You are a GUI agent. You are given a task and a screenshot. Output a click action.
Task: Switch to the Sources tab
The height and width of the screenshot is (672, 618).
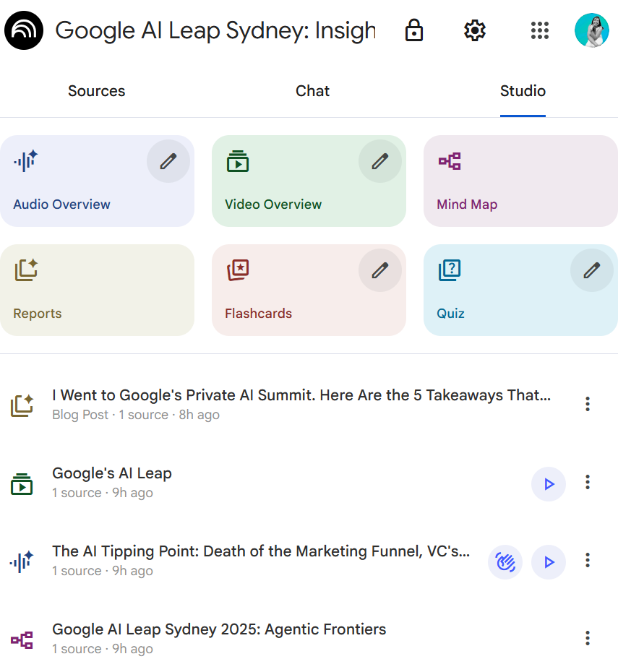tap(97, 91)
